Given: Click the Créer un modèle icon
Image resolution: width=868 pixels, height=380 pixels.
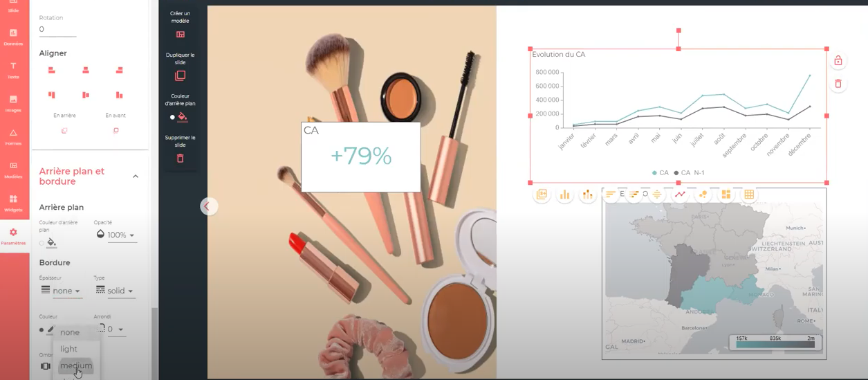Looking at the screenshot, I should [180, 35].
